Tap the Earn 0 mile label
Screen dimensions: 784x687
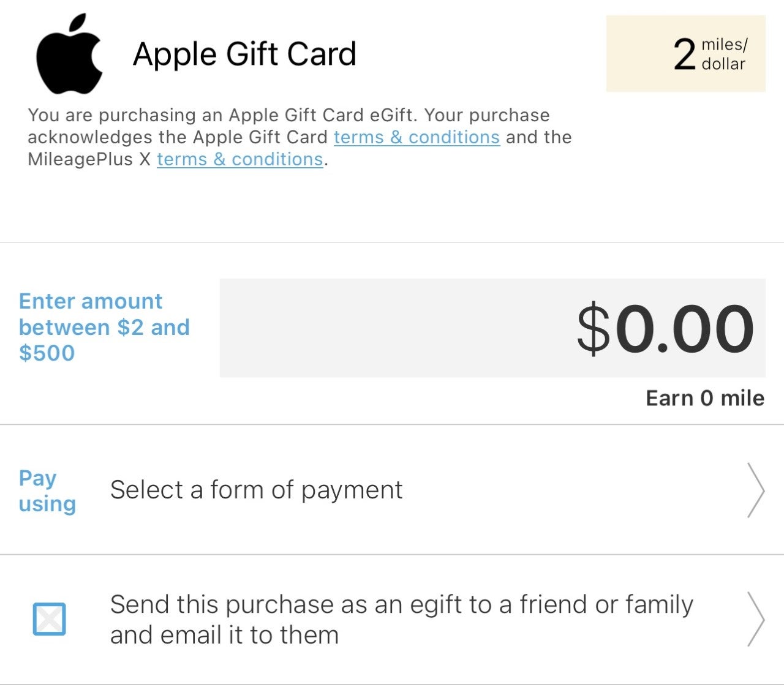coord(704,397)
